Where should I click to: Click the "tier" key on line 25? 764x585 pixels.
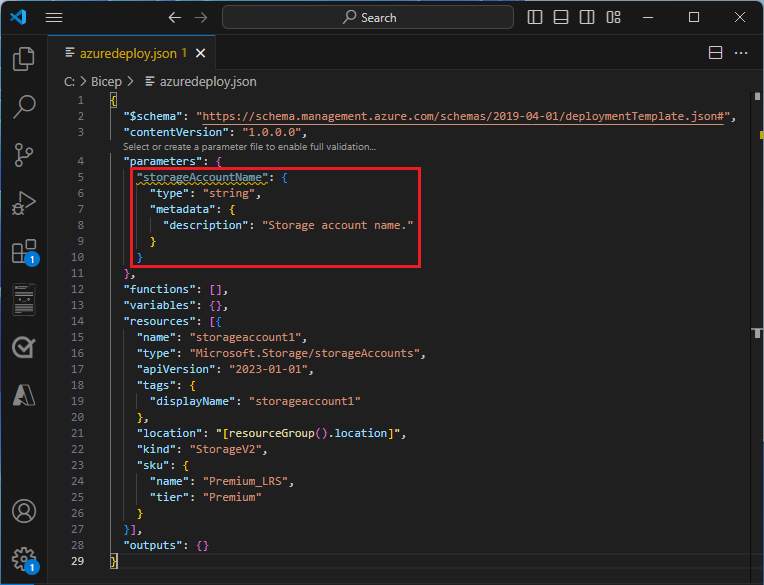[x=169, y=497]
